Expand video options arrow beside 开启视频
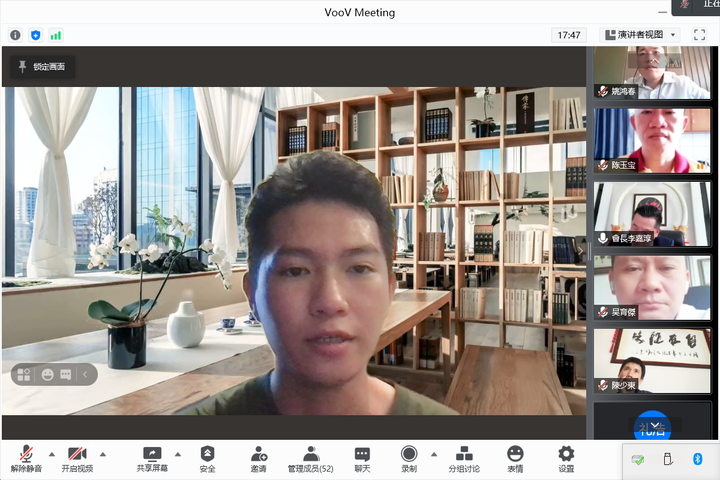Screen dimensions: 720x480 click(102, 453)
